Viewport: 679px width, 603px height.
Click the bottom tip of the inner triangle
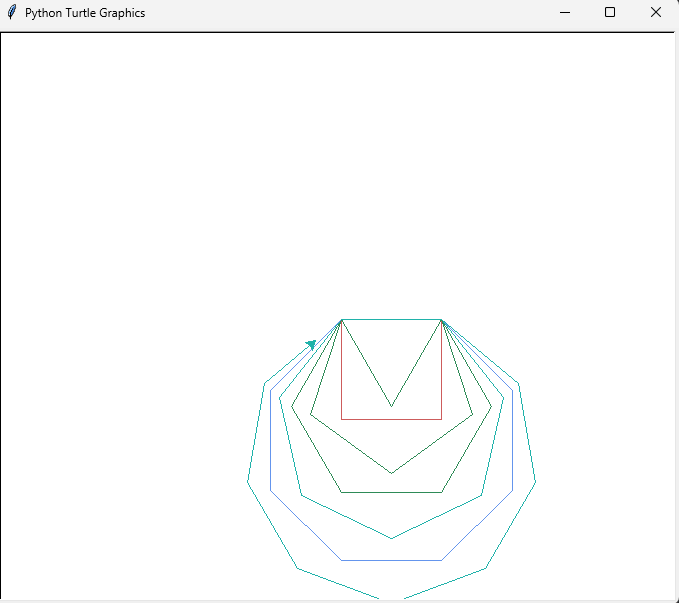[391, 406]
